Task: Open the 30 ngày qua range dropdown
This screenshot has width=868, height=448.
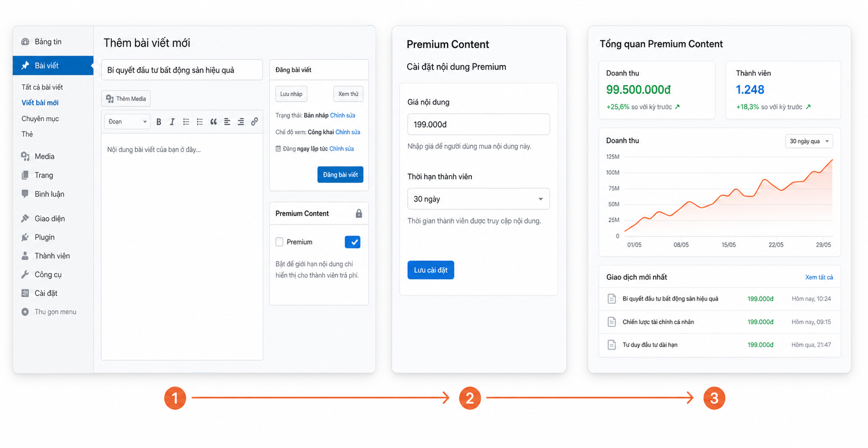Action: (x=809, y=141)
